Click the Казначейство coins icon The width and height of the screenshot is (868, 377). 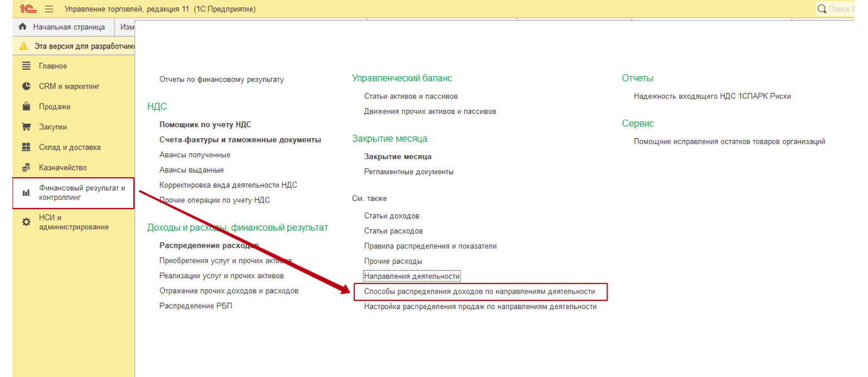(26, 168)
